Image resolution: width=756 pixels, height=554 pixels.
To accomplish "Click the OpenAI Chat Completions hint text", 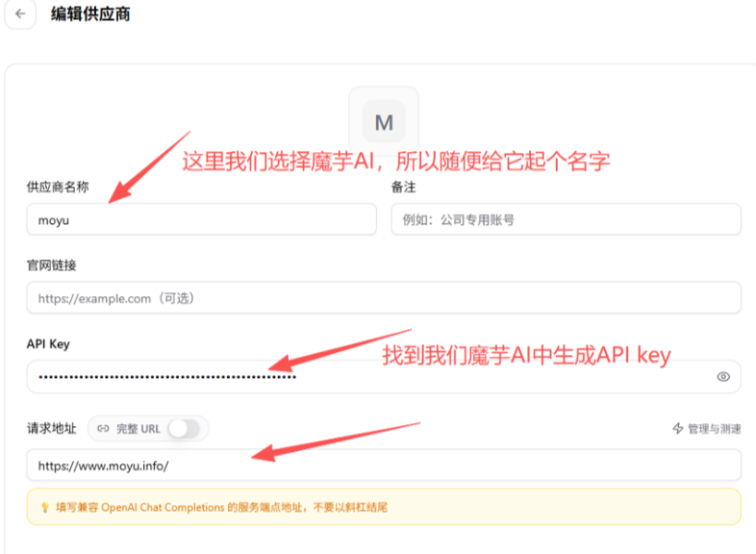I will [x=222, y=507].
